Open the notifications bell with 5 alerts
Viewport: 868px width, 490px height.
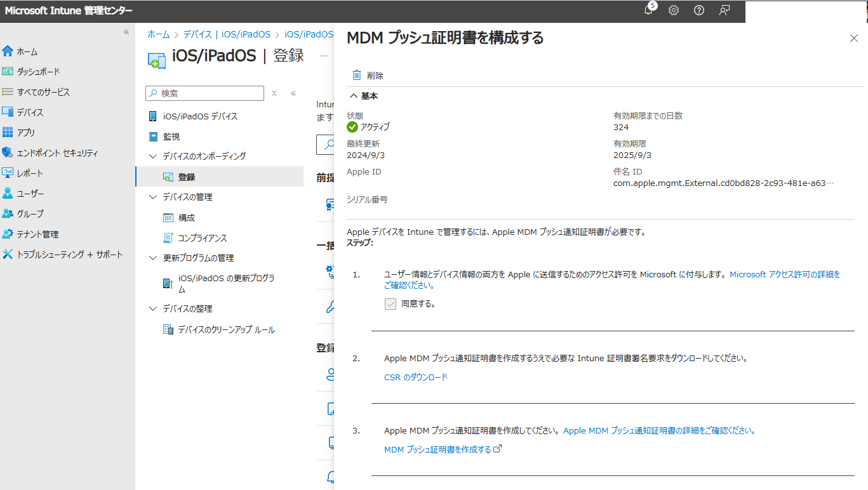pos(648,11)
